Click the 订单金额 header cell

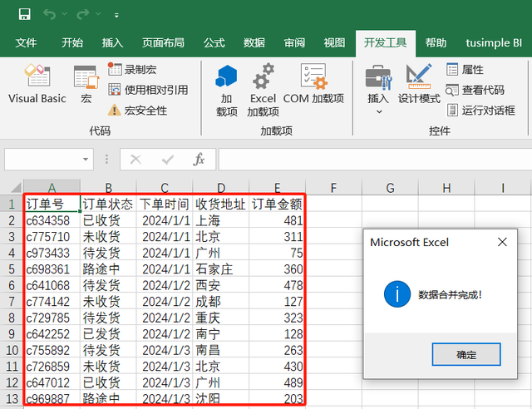pyautogui.click(x=277, y=204)
